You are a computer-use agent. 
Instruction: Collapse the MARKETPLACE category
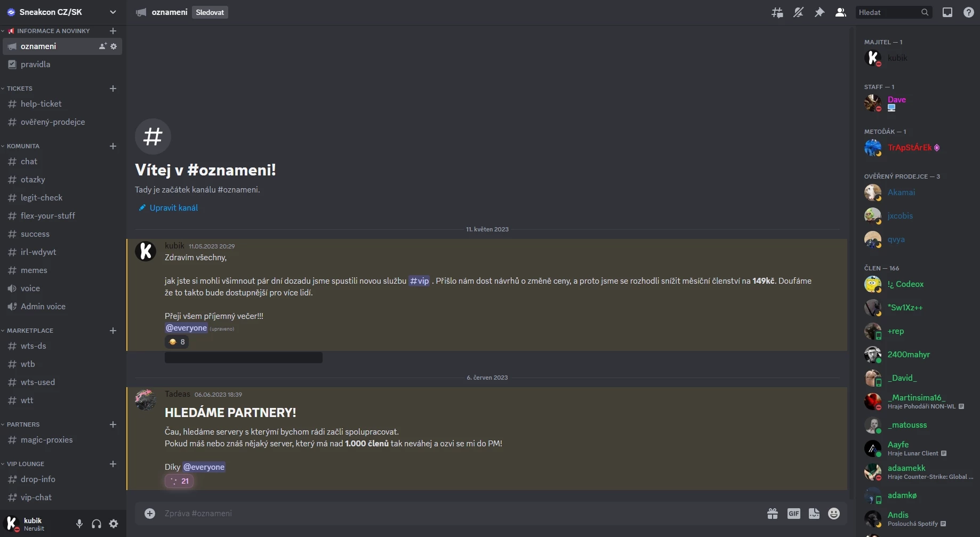pyautogui.click(x=30, y=331)
